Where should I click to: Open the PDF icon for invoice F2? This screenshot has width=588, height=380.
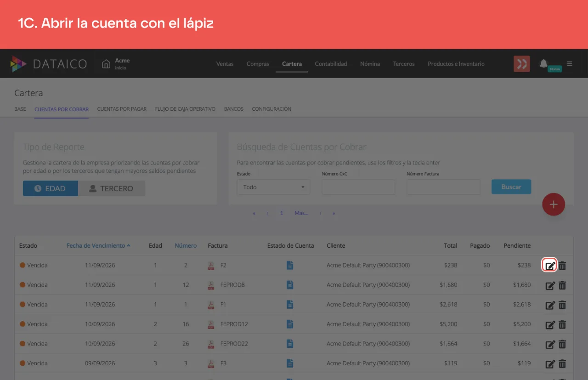tap(211, 265)
